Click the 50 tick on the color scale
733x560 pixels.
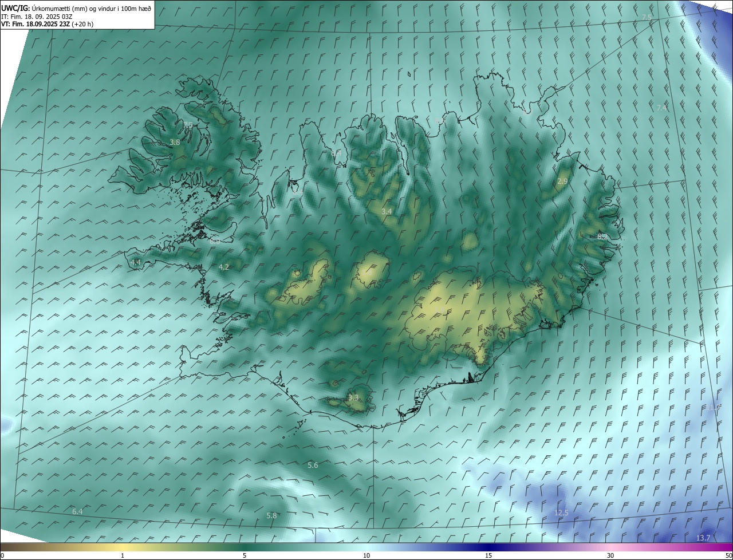coord(728,555)
